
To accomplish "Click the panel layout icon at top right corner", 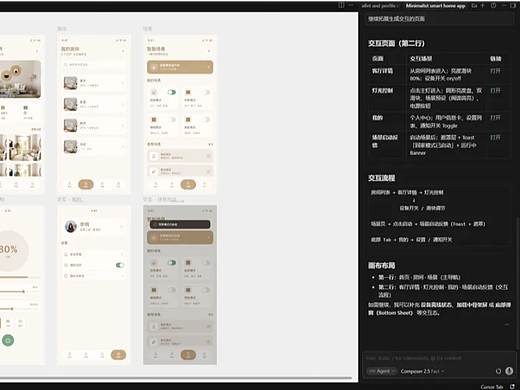I will point(513,5).
